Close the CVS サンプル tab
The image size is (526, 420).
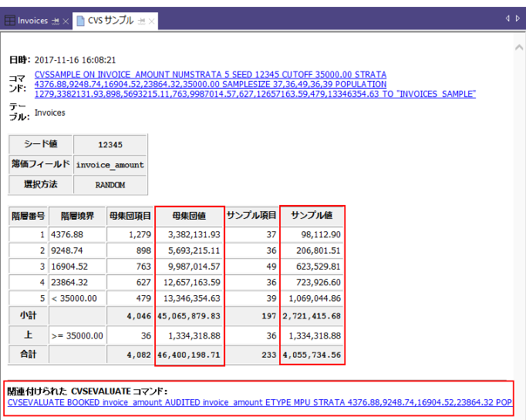(x=152, y=21)
